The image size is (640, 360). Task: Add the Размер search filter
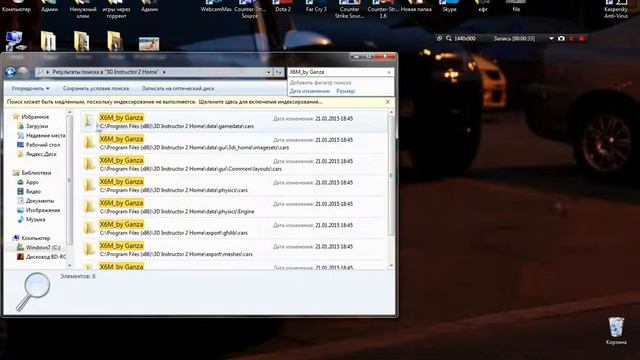tap(346, 91)
